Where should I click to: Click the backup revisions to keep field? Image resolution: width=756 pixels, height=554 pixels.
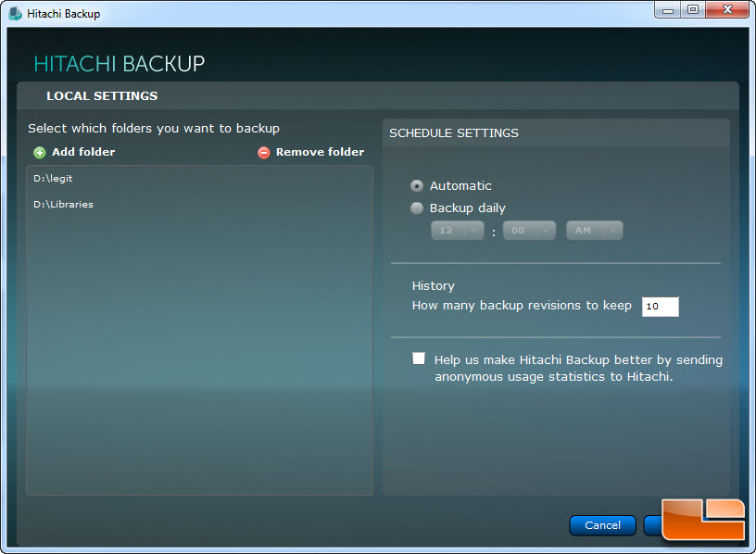[660, 306]
